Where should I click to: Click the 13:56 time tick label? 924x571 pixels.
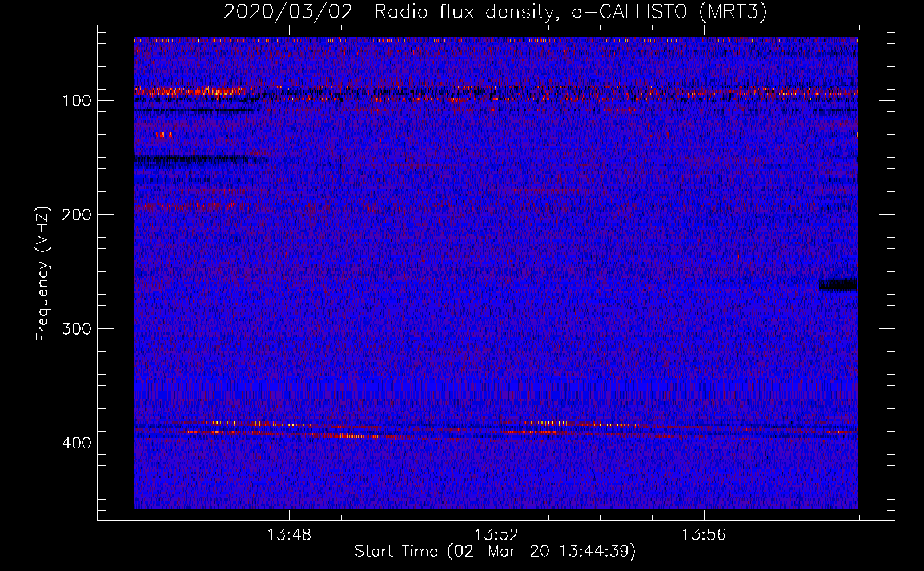(x=704, y=534)
